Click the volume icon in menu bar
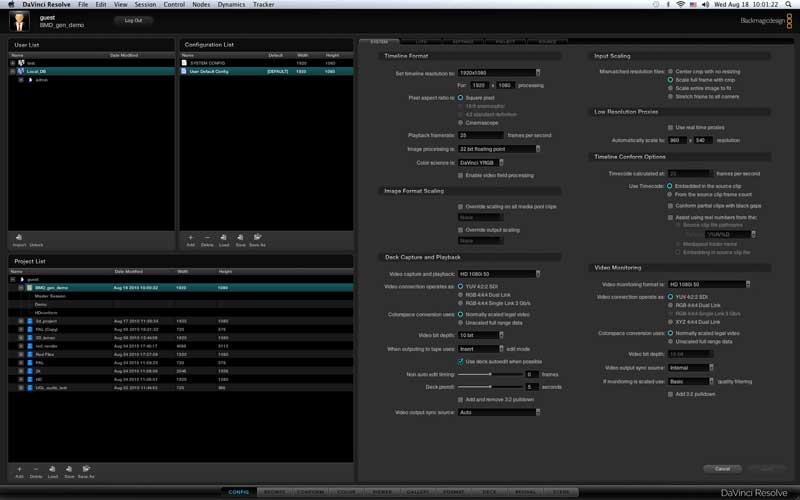Image resolution: width=800 pixels, height=500 pixels. 706,4
